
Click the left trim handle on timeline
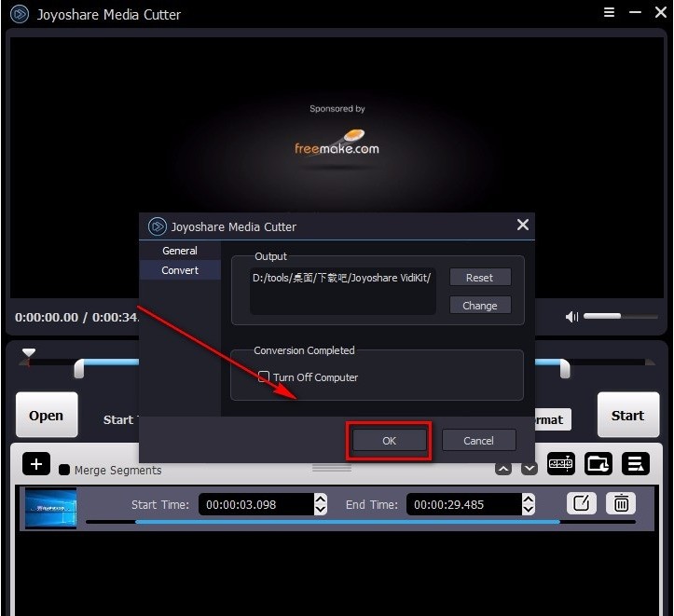(x=79, y=369)
